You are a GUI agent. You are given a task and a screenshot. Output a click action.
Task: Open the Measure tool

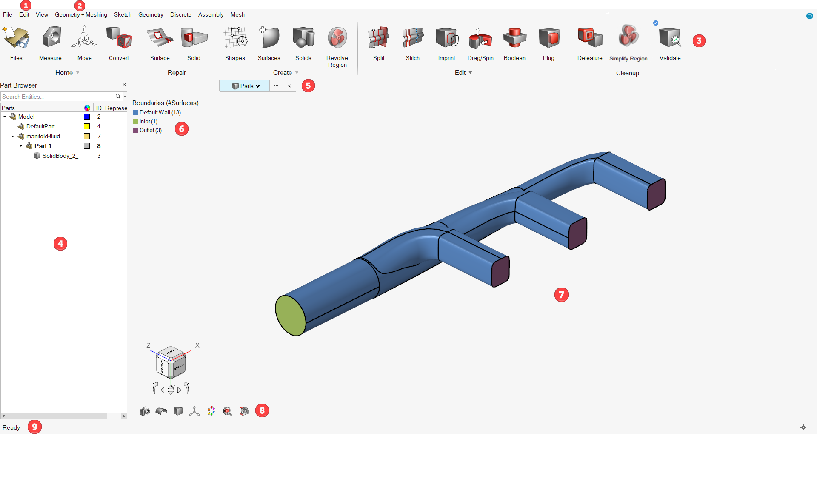pos(51,43)
